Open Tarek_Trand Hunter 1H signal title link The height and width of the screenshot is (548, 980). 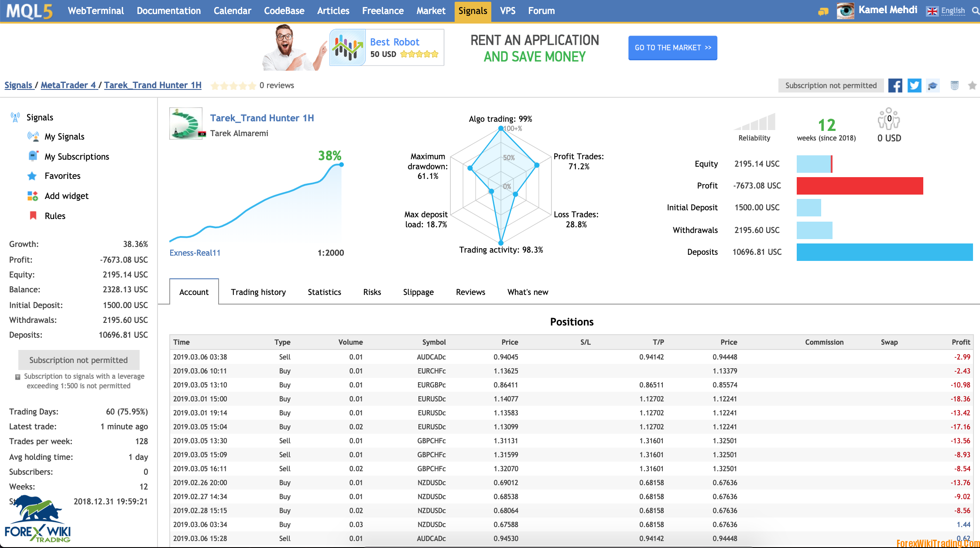pos(262,118)
